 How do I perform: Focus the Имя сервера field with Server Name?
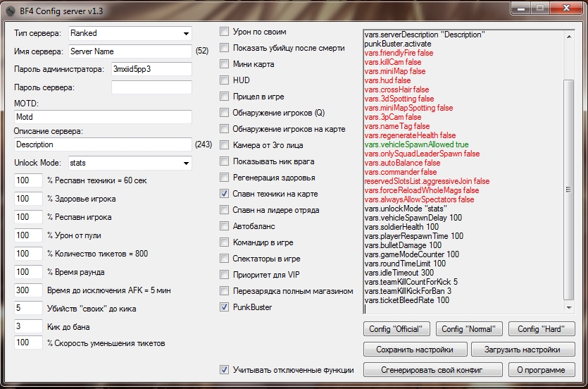point(130,51)
